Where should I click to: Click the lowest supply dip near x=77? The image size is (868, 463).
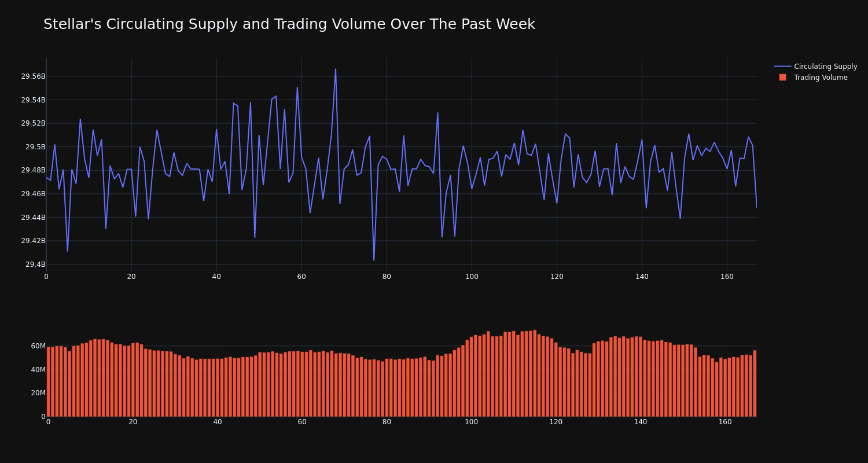coord(374,260)
